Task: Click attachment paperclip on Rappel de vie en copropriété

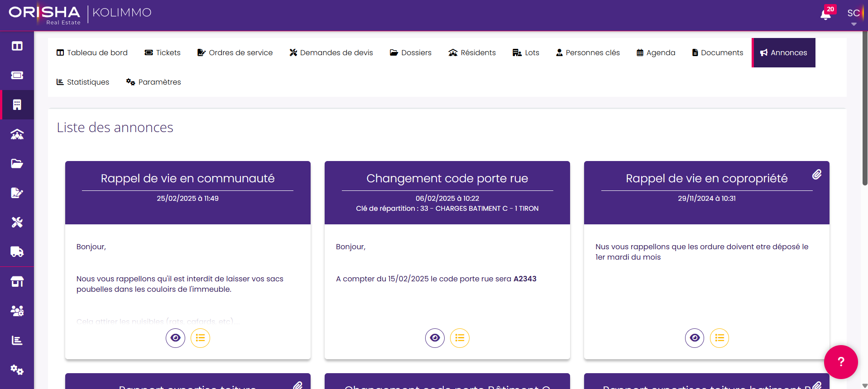Action: click(817, 175)
